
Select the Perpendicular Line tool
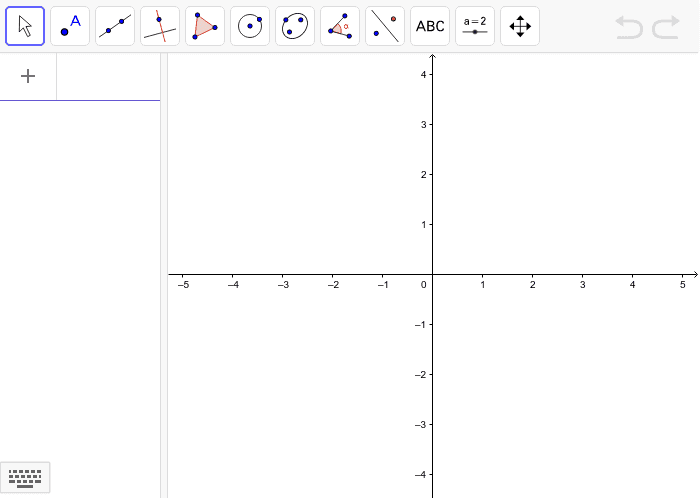tap(160, 26)
